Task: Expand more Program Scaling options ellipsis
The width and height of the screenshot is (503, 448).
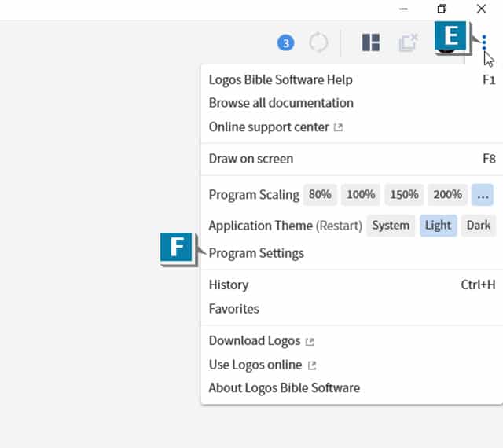Action: coord(483,194)
